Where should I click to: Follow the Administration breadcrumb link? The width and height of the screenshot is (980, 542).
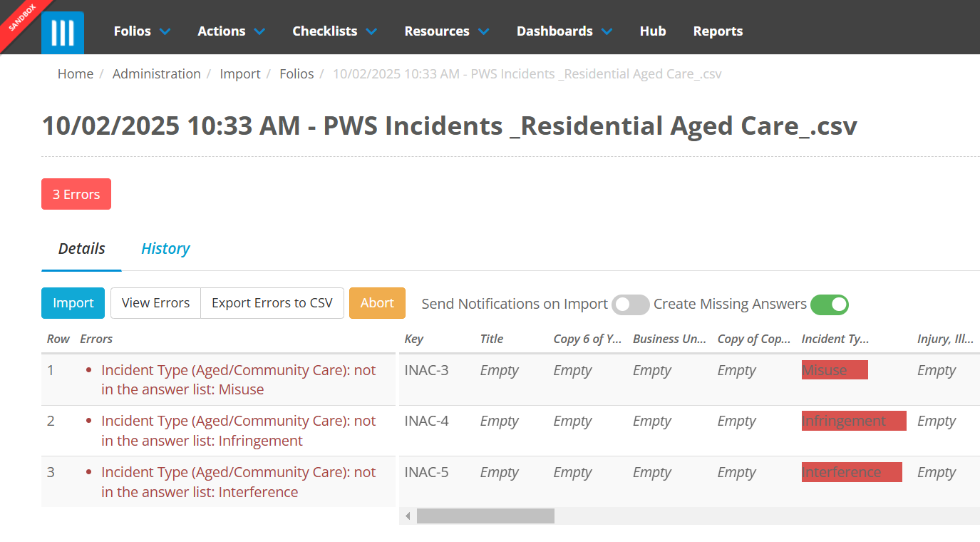pos(156,74)
